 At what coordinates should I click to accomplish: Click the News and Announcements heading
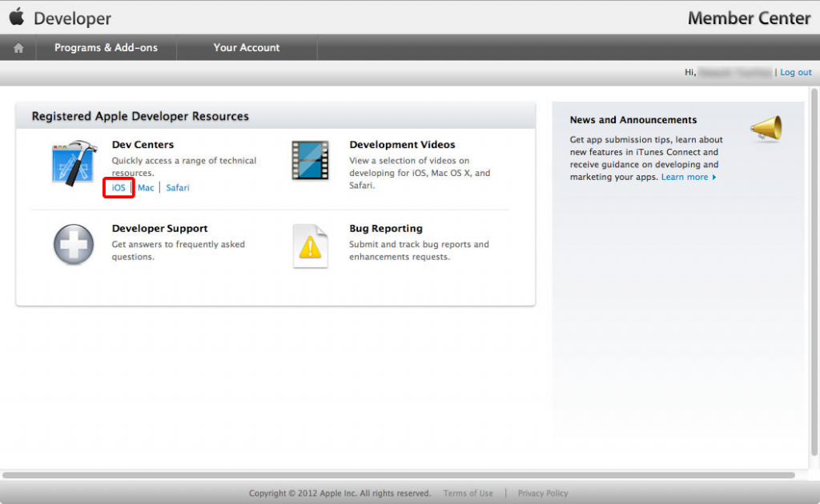pos(632,119)
